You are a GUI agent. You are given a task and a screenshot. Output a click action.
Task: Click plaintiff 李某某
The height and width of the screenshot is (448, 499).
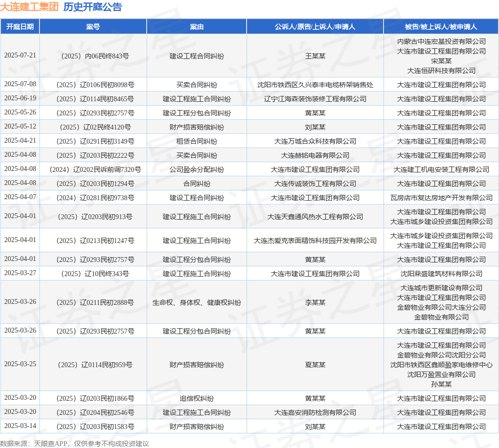click(315, 302)
